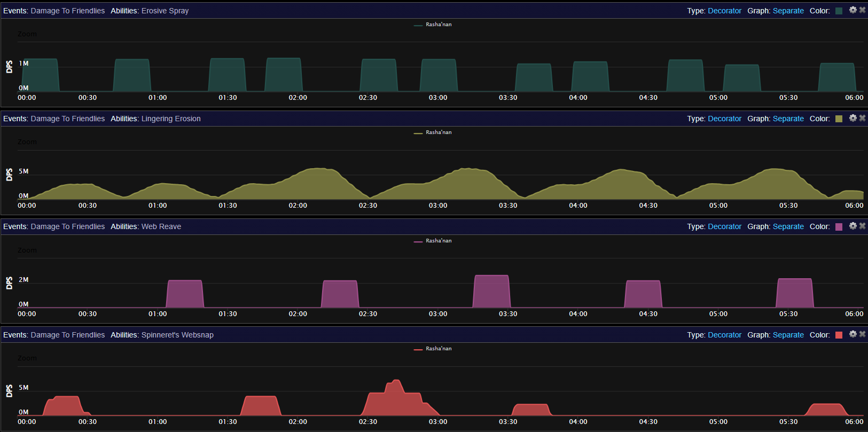Click the 'Lingering Erosion' abilities text

tap(171, 119)
